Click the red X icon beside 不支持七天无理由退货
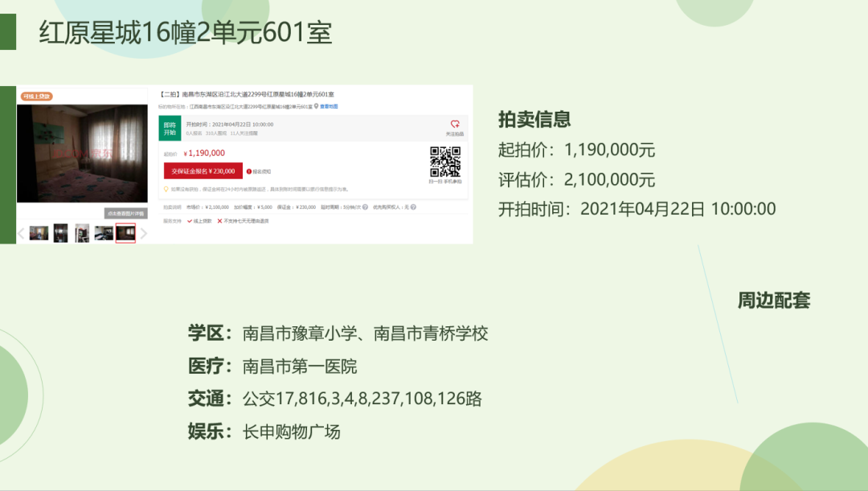 pos(220,220)
